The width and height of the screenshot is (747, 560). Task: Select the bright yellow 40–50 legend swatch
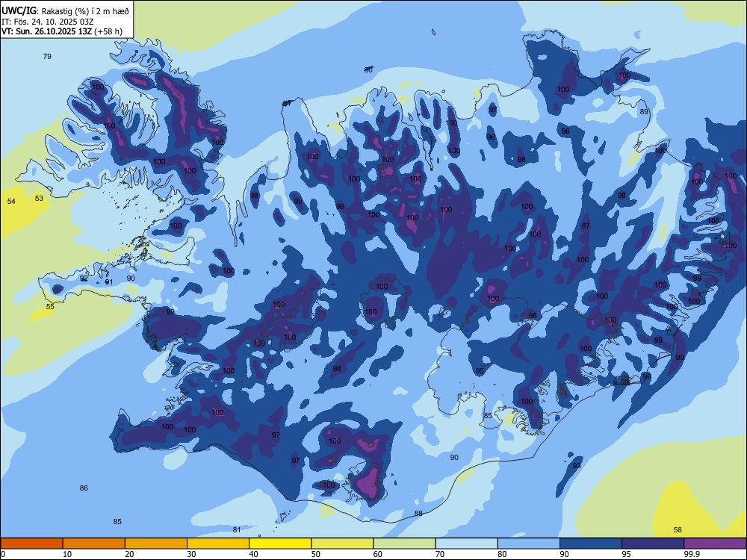tap(280, 544)
